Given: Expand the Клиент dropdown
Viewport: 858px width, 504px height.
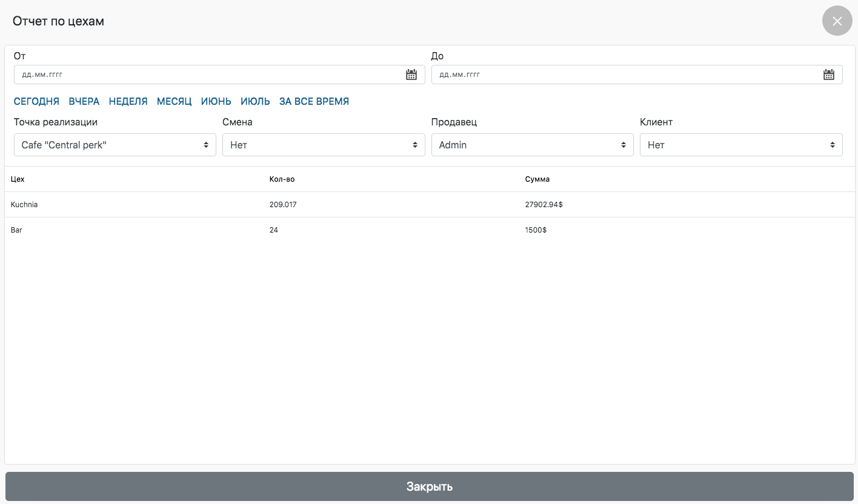Looking at the screenshot, I should 741,145.
